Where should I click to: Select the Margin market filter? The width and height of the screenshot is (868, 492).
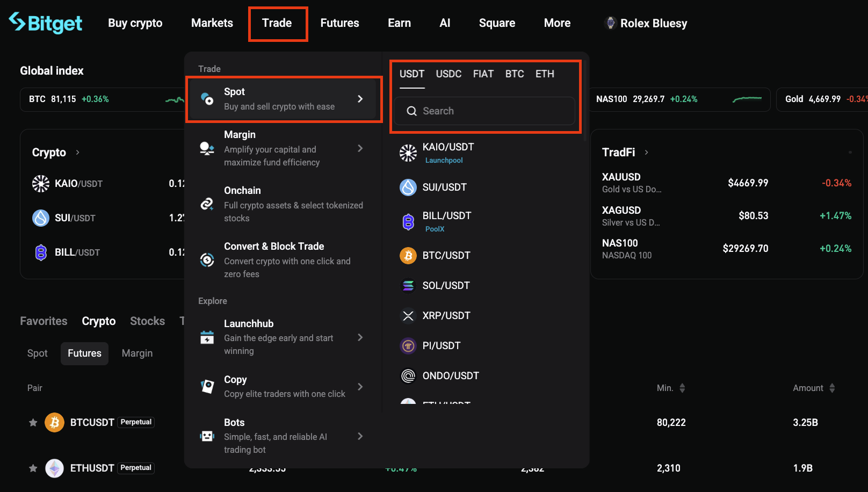pyautogui.click(x=137, y=353)
